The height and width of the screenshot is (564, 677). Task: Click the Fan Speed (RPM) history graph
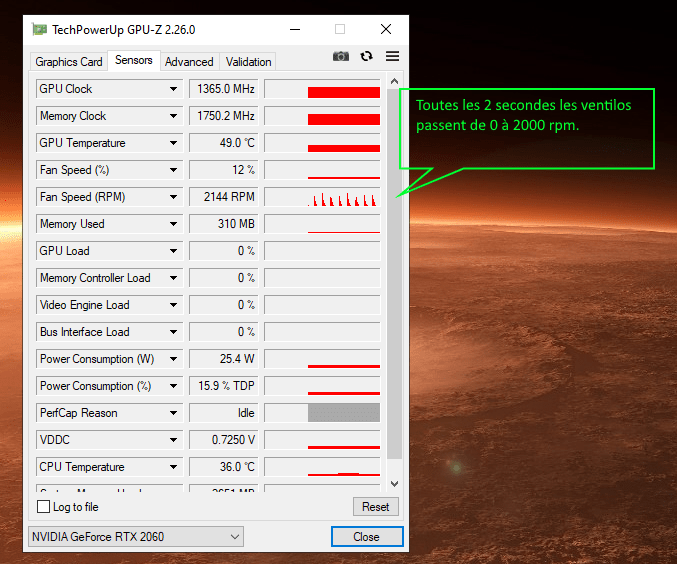tap(322, 197)
